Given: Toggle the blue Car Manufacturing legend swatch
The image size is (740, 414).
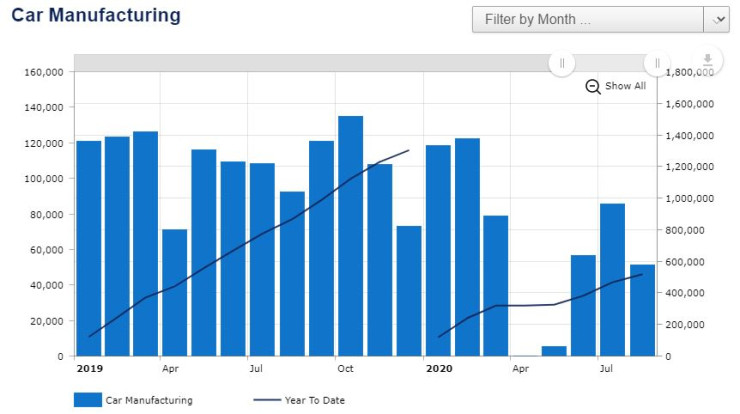Looking at the screenshot, I should click(87, 400).
